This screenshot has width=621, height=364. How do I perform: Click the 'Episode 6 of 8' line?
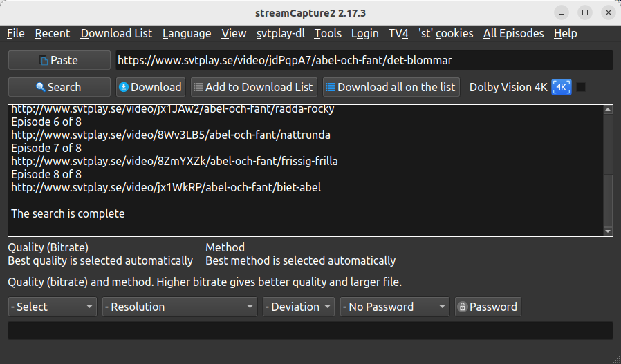46,122
